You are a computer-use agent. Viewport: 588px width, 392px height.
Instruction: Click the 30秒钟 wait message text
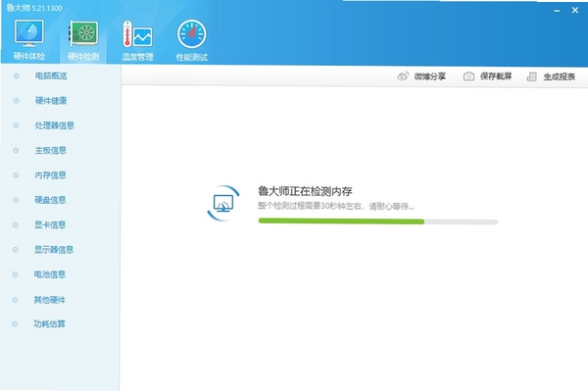(336, 206)
